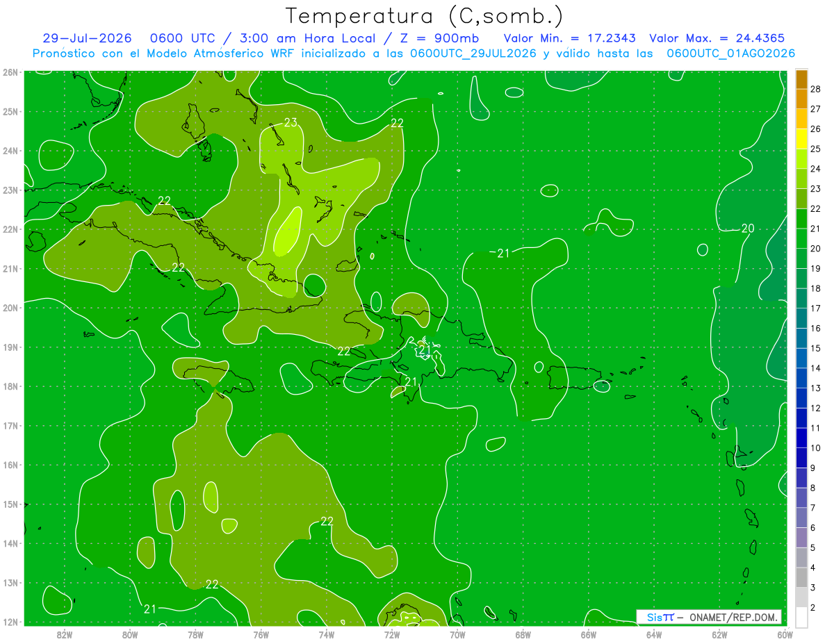
Task: Click the 26N latitude axis label
Action: point(10,72)
